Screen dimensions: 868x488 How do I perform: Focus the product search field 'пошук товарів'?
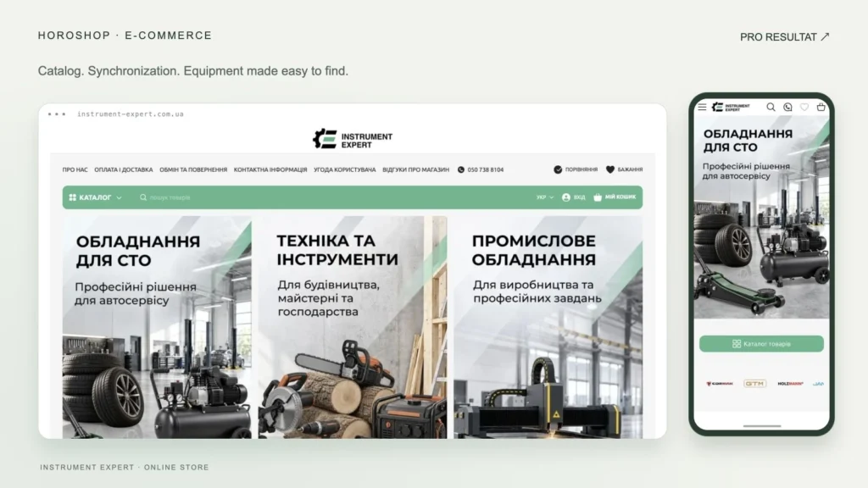pos(170,197)
